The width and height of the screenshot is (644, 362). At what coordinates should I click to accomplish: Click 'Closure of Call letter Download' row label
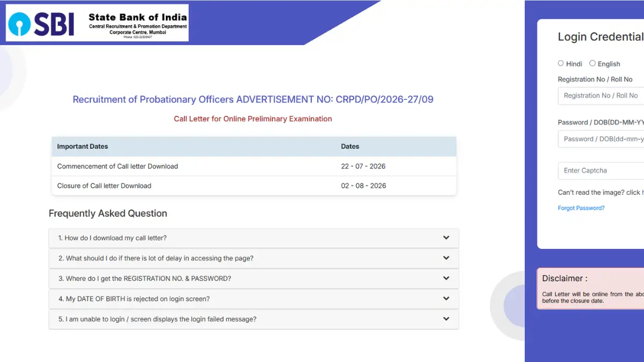coord(104,186)
